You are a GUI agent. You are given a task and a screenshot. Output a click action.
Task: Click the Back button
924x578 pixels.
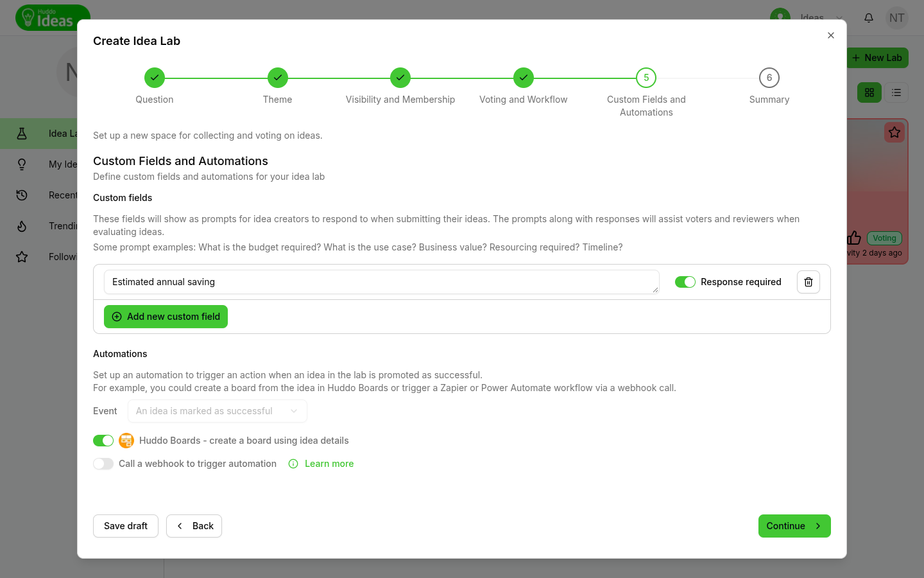[194, 526]
